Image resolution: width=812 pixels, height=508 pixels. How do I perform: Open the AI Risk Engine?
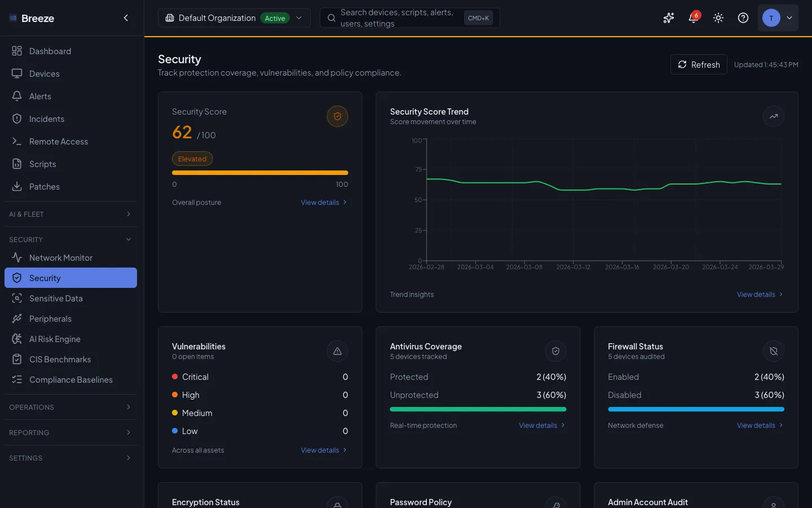(53, 339)
